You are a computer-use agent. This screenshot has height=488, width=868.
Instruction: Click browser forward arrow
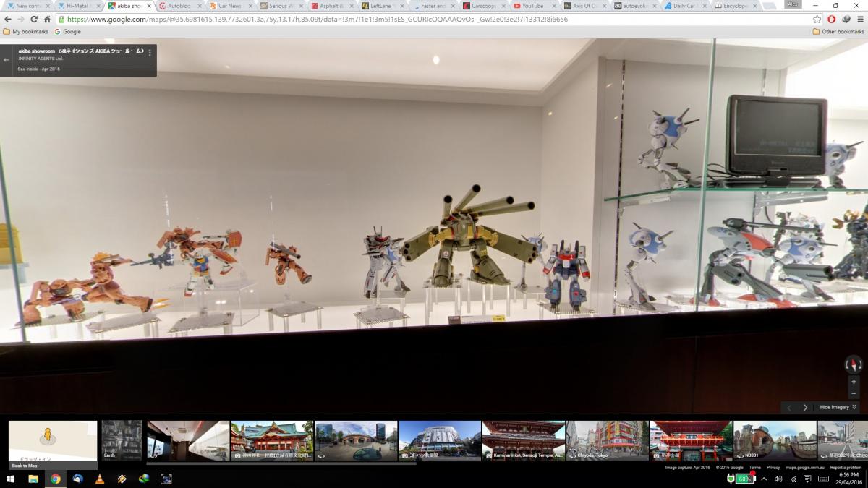20,20
